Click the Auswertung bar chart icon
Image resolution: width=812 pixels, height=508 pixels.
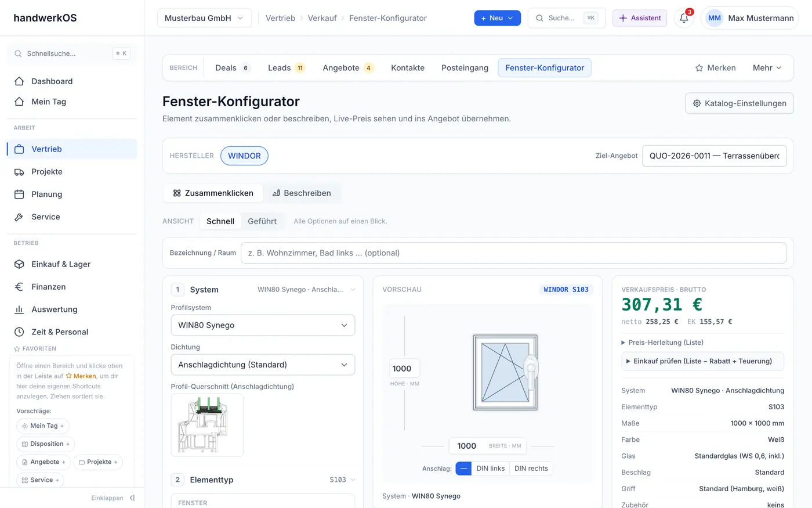(x=19, y=309)
